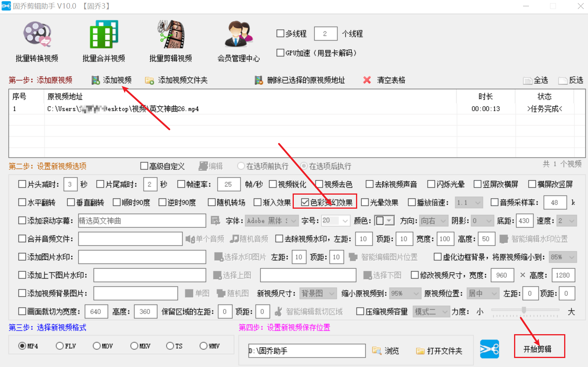Click 智能编辑裁切区域 icon
This screenshot has height=367, width=588.
[278, 312]
